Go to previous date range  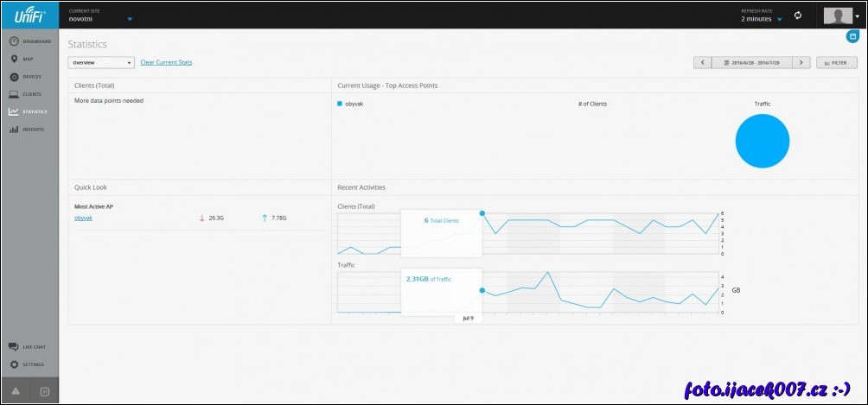point(702,62)
